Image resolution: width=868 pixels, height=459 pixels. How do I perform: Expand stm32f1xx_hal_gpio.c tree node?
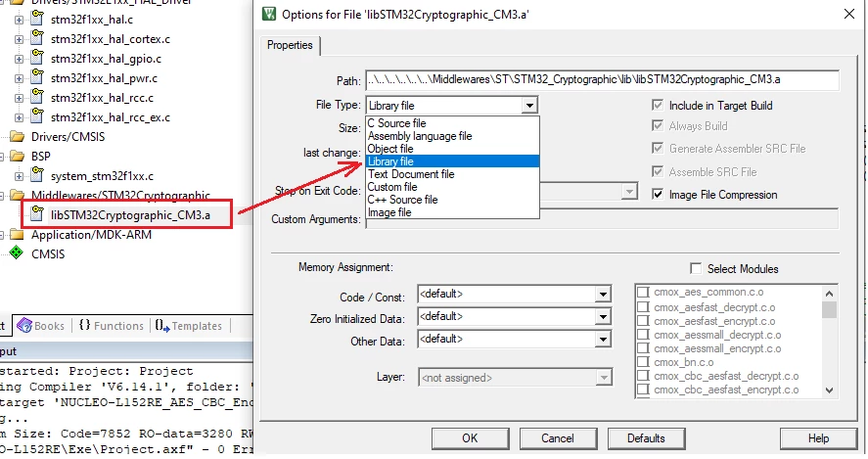(x=19, y=60)
